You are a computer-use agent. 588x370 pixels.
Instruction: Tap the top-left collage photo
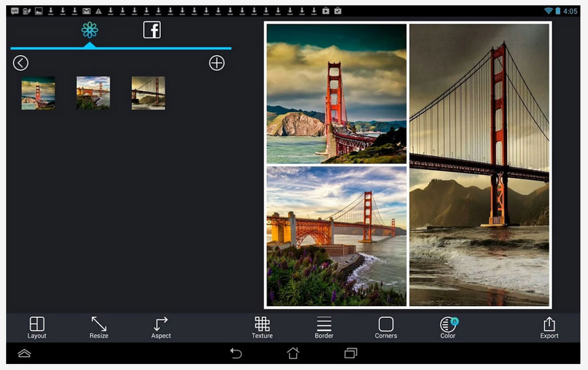point(336,94)
